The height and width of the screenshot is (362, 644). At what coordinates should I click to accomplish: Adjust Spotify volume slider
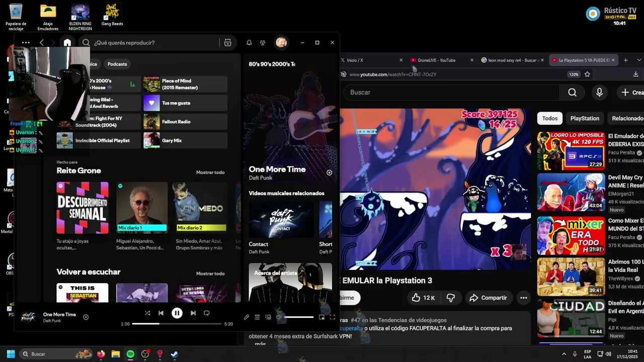(x=299, y=317)
